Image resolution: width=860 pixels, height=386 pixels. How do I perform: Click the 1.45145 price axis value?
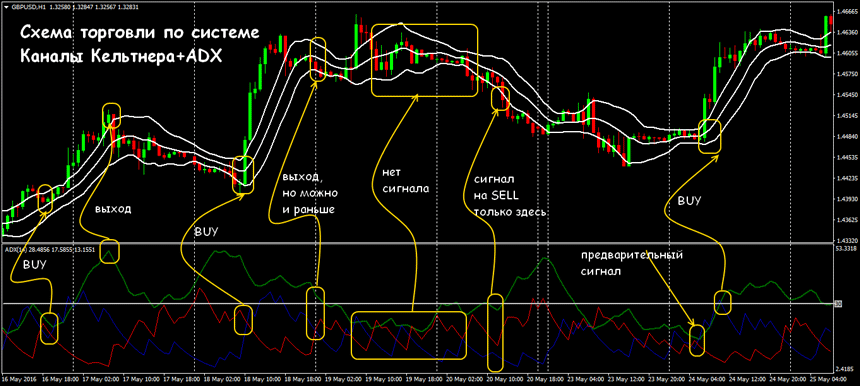[847, 116]
